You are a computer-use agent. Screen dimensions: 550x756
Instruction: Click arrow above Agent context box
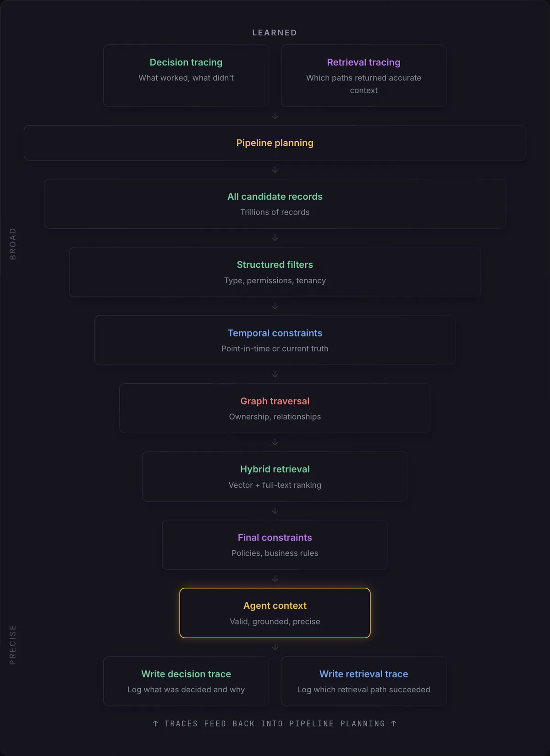[275, 579]
